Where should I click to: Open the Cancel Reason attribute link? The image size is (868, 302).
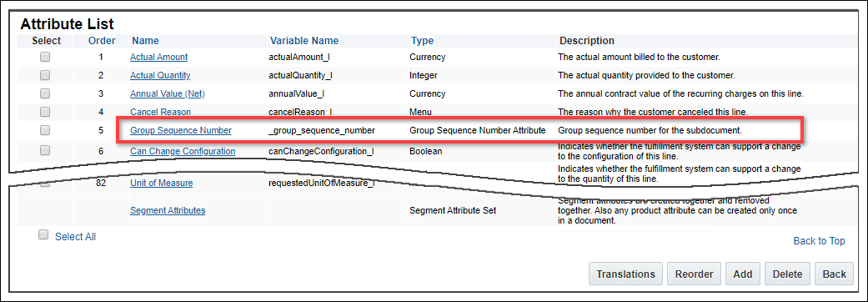pos(161,112)
